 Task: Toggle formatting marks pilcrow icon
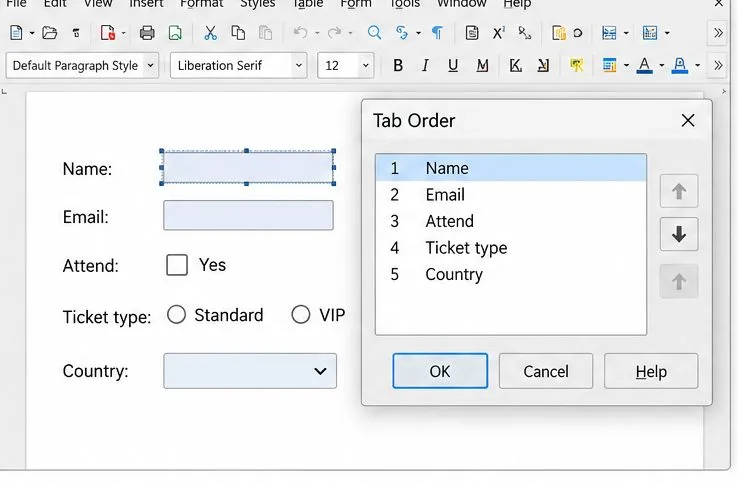[437, 33]
